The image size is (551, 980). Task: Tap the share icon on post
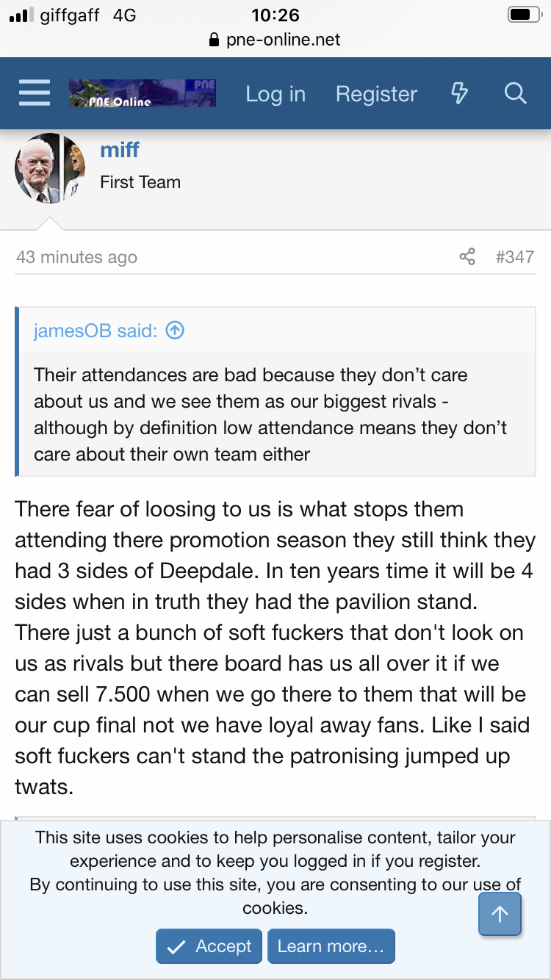pyautogui.click(x=467, y=256)
